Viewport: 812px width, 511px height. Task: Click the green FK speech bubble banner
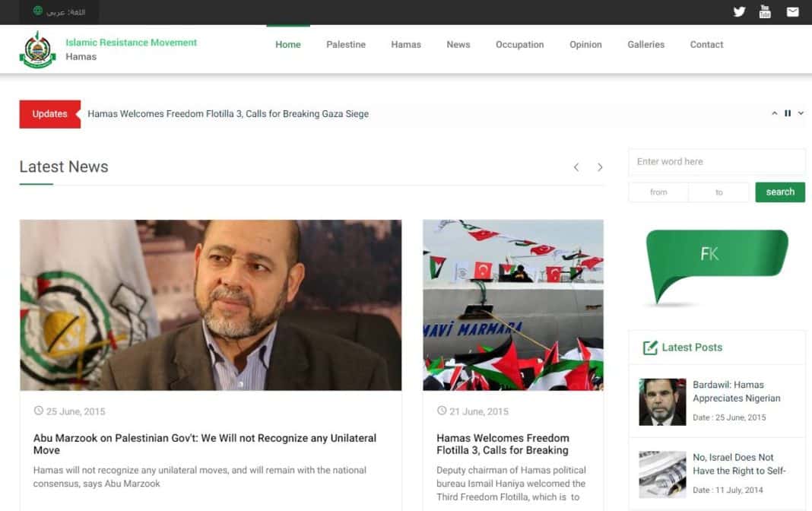coord(717,267)
